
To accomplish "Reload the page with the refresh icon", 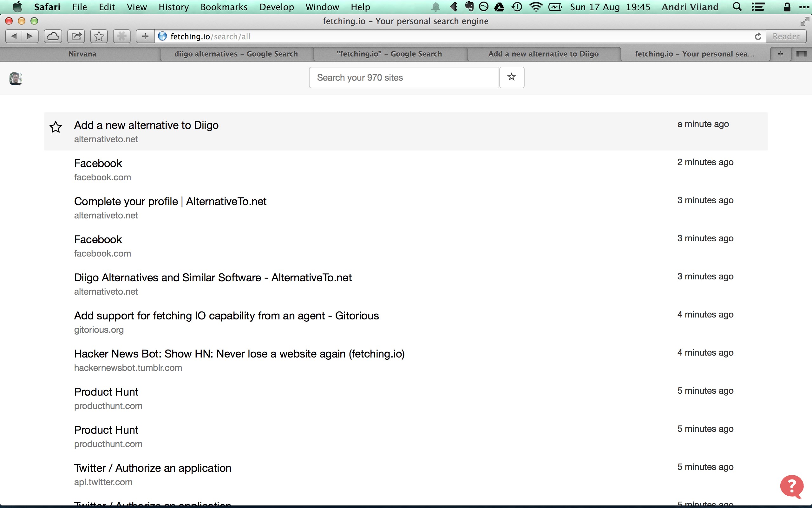I will [758, 37].
